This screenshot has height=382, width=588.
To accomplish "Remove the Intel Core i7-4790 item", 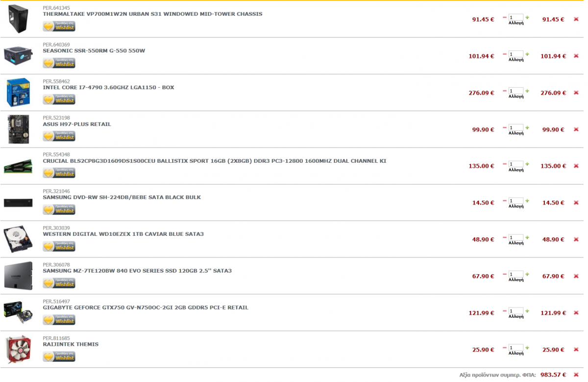I will tap(576, 93).
